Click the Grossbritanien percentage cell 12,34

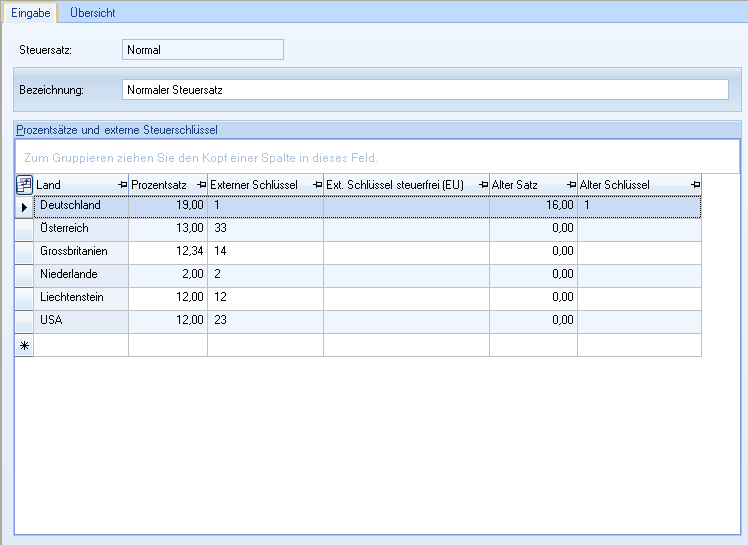167,252
